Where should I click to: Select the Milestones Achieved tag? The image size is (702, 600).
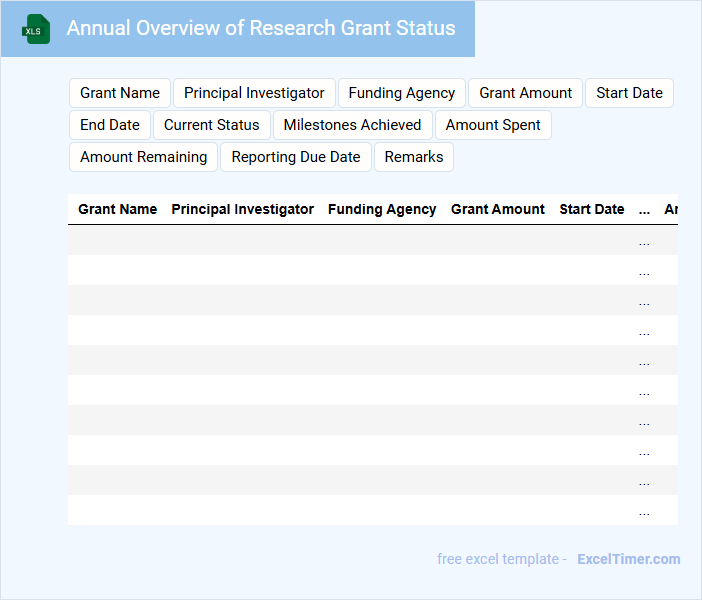tap(352, 125)
